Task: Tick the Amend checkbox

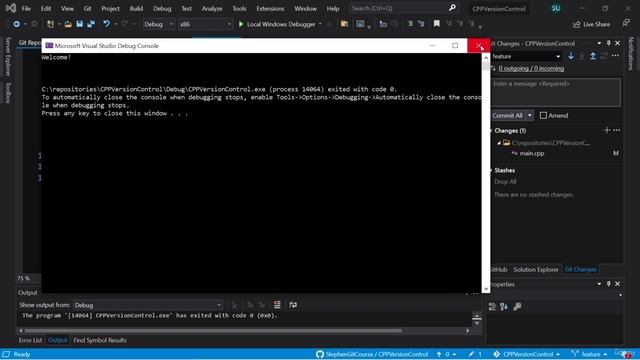Action: 543,116
